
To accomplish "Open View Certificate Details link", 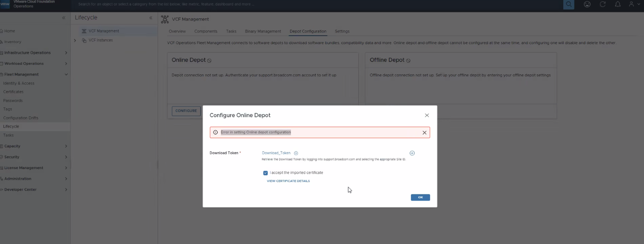I will 288,181.
